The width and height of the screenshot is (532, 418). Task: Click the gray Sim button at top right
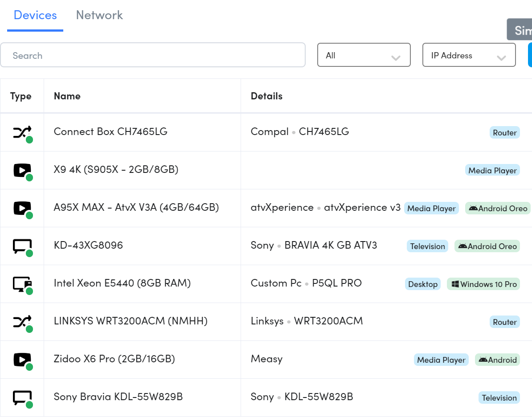point(520,29)
